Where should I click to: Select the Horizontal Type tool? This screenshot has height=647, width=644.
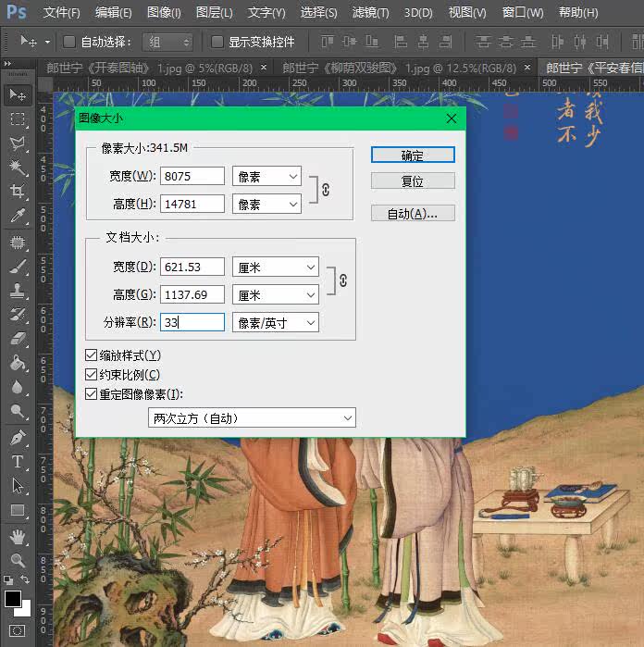[x=18, y=461]
